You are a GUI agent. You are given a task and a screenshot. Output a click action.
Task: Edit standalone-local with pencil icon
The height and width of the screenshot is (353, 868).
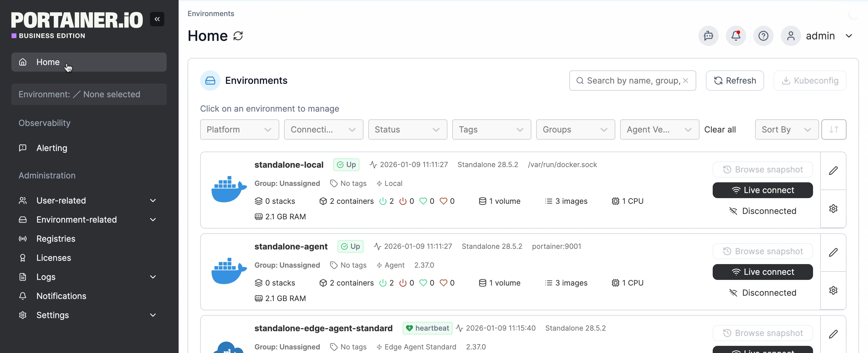click(x=833, y=171)
